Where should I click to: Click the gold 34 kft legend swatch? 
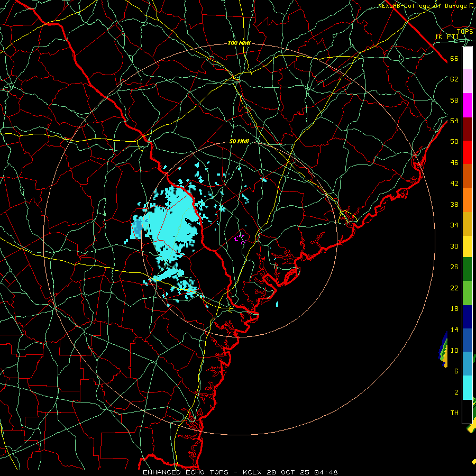(467, 224)
